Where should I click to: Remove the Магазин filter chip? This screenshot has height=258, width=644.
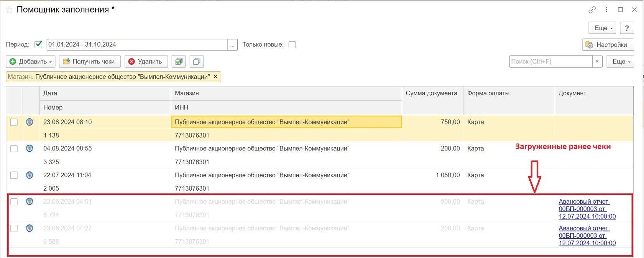[215, 77]
